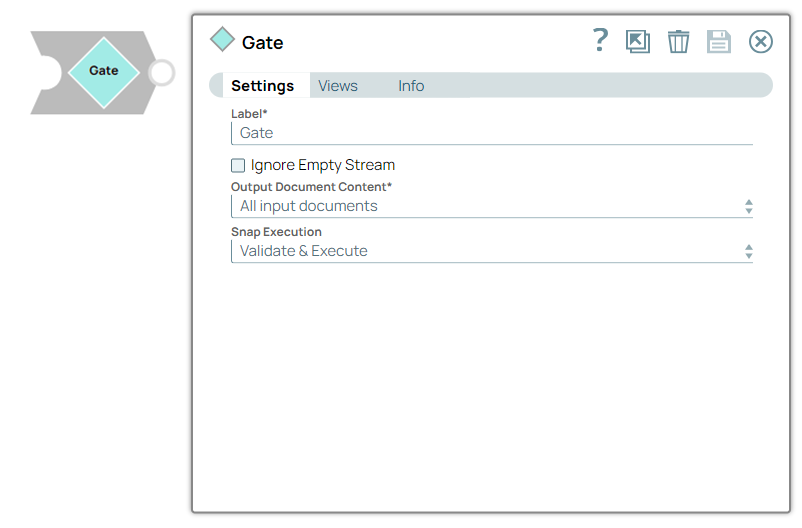The height and width of the screenshot is (528, 802).
Task: Click the diamond icon beside the Gate title
Action: coord(222,40)
